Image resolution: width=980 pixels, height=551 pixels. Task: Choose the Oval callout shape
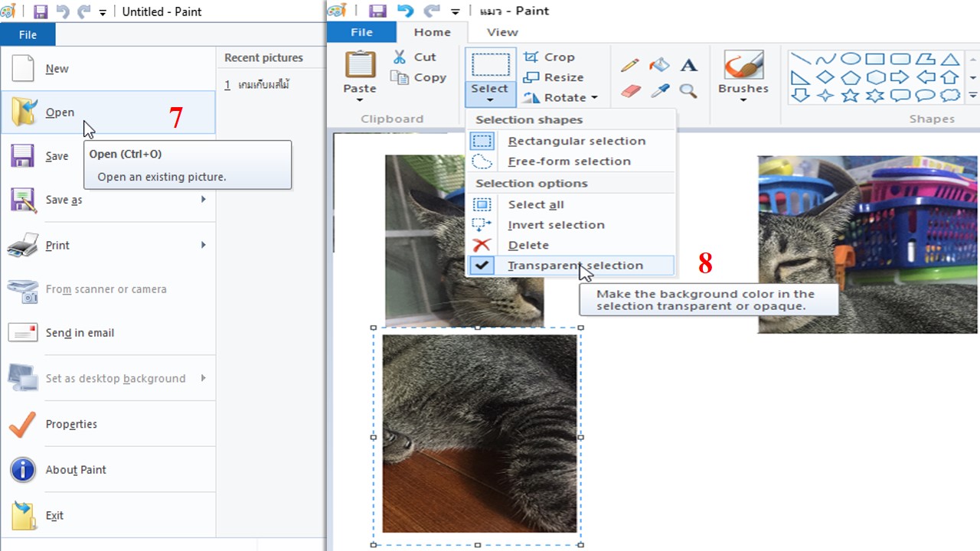tap(925, 96)
